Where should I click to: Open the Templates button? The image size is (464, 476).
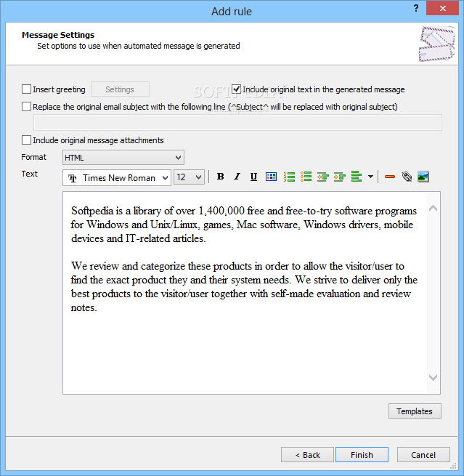415,411
